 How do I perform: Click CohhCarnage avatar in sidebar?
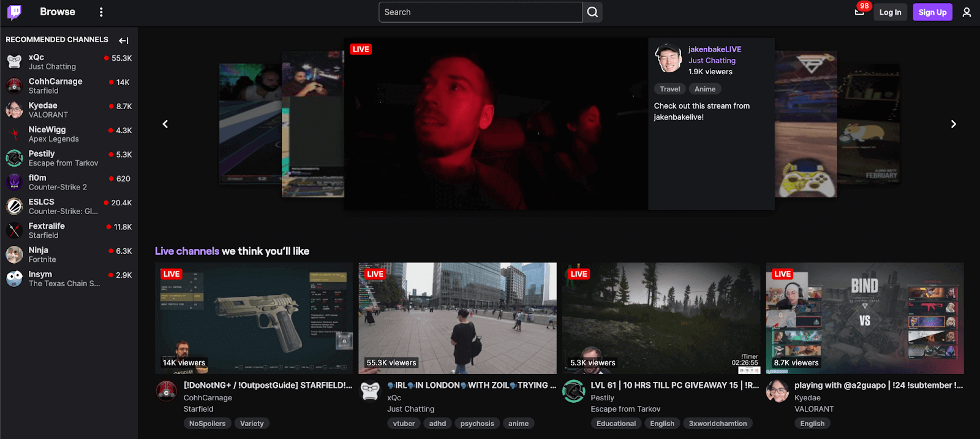tap(15, 86)
